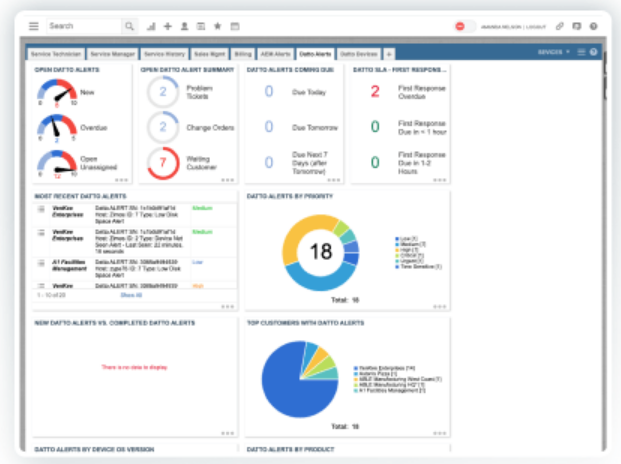Toggle the red status switch in header
The width and height of the screenshot is (621, 464).
464,27
